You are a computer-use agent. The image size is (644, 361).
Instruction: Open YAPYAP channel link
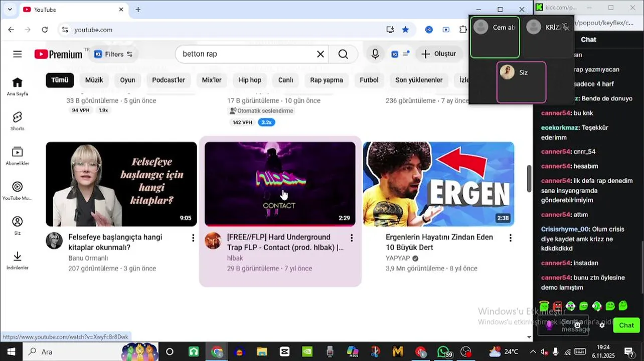click(x=398, y=258)
